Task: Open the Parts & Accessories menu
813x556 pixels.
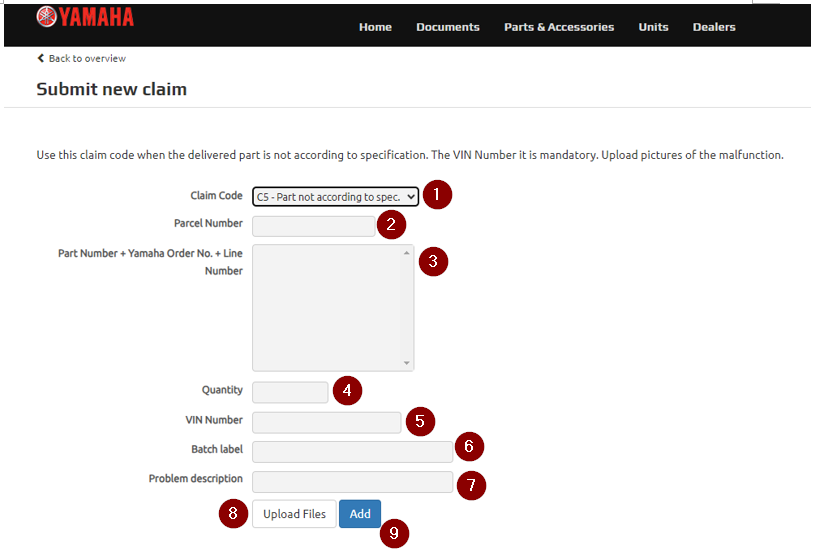Action: (x=559, y=27)
